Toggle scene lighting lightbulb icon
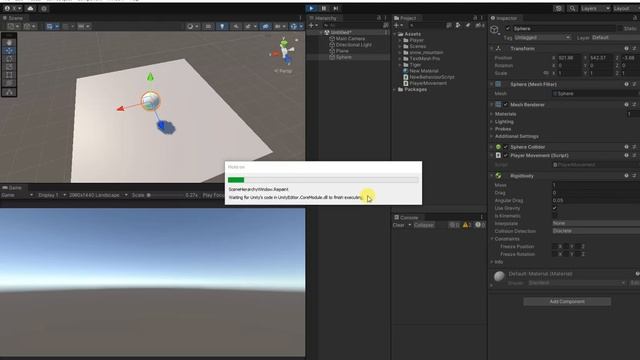640x360 pixels. click(222, 26)
